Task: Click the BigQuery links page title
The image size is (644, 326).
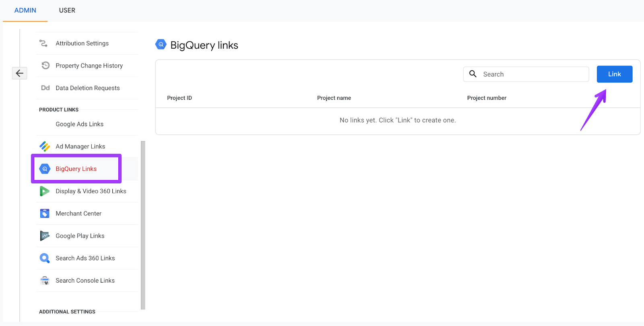Action: 204,45
